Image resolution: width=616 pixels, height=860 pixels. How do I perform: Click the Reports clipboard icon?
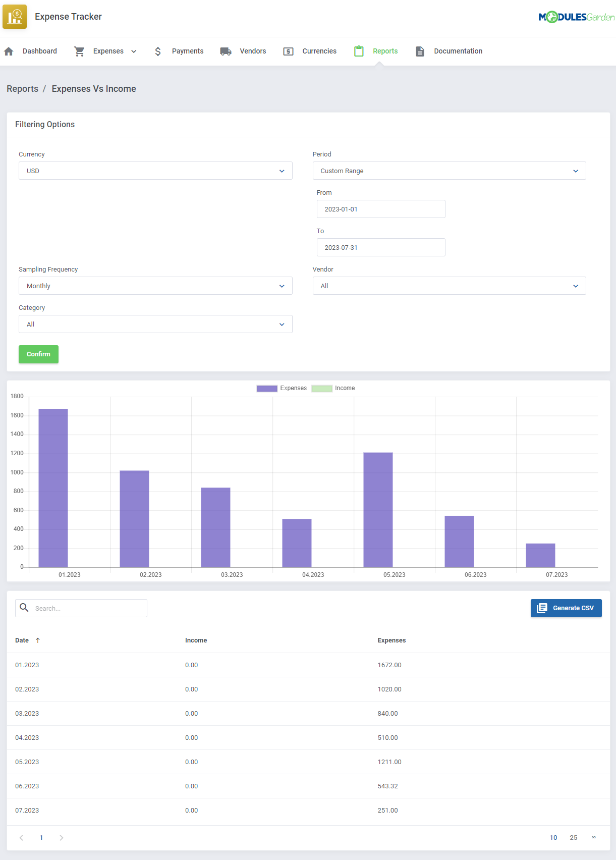point(359,51)
